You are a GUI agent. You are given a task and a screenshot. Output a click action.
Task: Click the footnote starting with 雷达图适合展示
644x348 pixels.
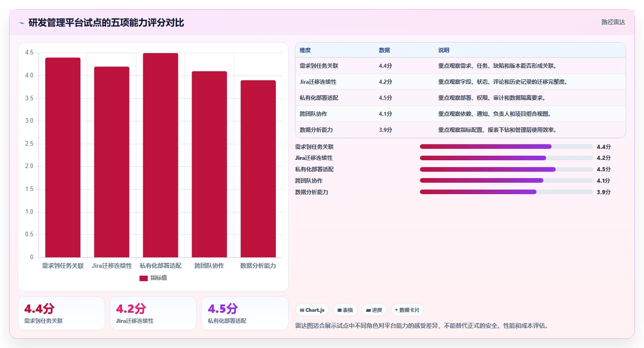tap(422, 326)
